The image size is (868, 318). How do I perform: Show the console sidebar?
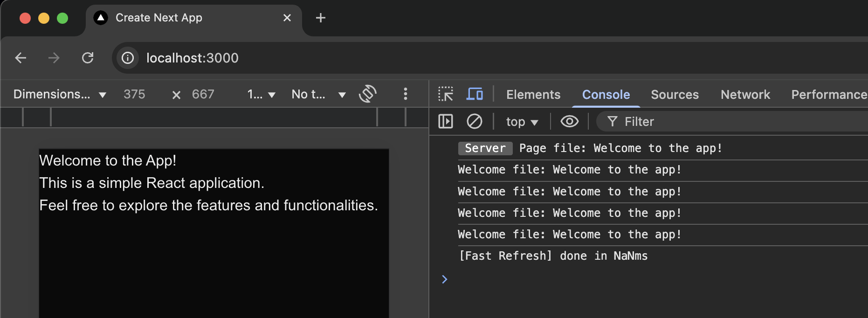click(x=446, y=122)
